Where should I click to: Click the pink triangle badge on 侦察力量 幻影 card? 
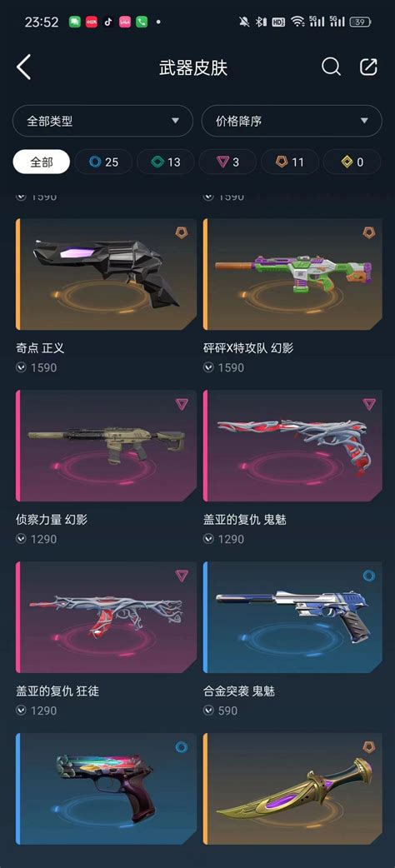[x=182, y=404]
